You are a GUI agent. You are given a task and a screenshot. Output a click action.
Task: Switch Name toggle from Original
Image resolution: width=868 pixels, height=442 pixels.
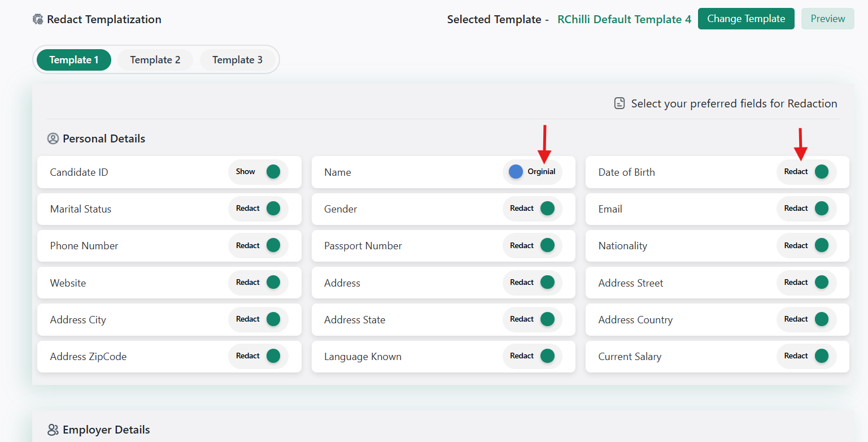(x=532, y=172)
